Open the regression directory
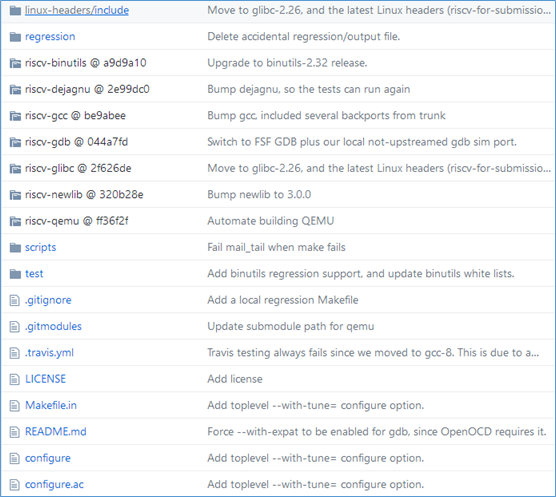This screenshot has height=497, width=556. click(50, 37)
